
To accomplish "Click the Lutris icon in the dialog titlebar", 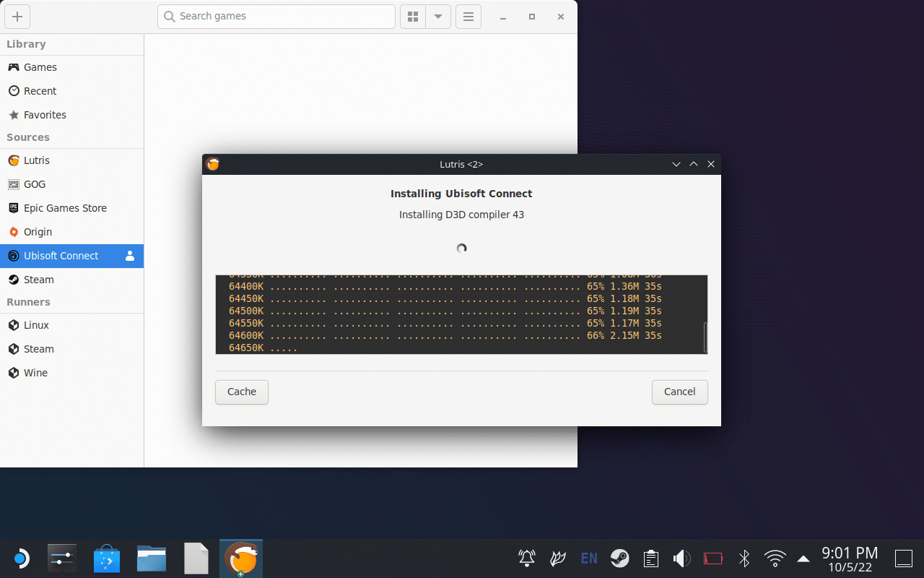I will (213, 164).
